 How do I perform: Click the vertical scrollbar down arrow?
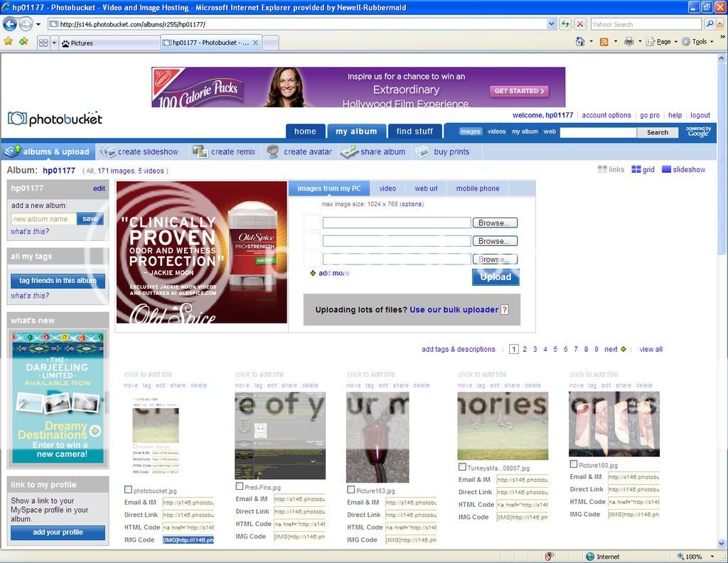click(722, 543)
